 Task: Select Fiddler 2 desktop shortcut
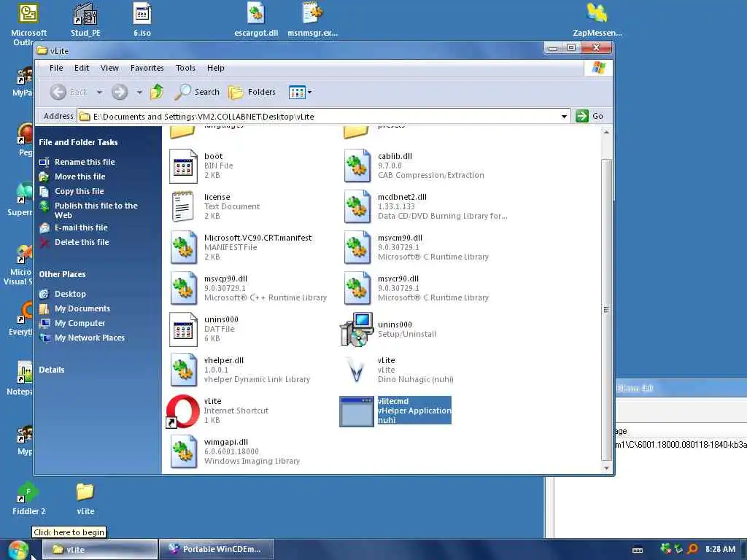pyautogui.click(x=28, y=499)
